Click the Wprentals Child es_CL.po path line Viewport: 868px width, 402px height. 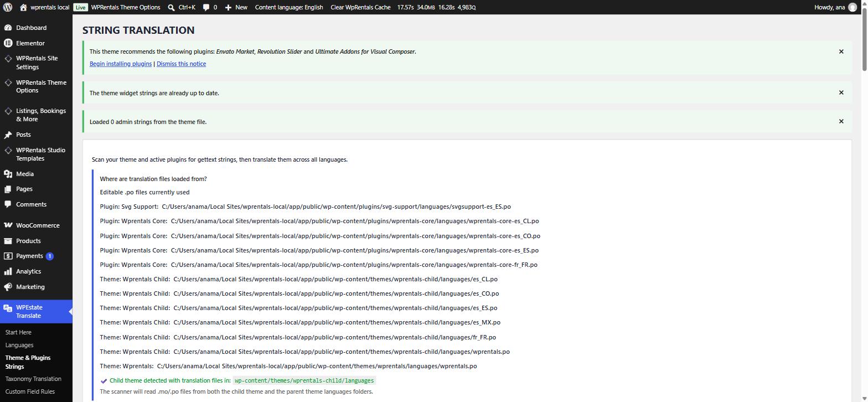(x=299, y=279)
